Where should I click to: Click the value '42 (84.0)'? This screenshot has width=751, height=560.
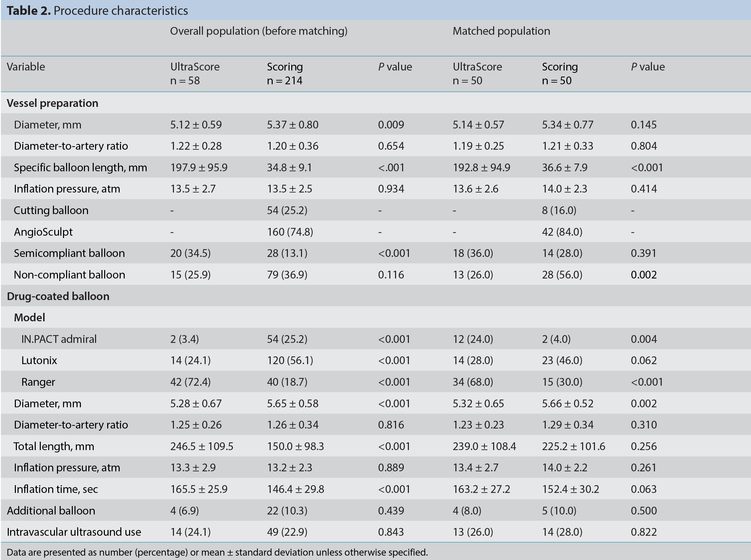click(562, 232)
